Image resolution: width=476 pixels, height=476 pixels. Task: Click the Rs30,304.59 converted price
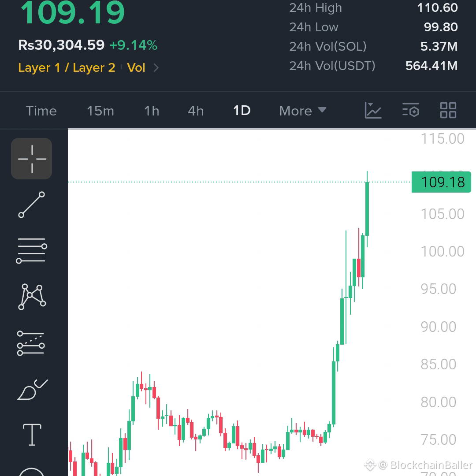tap(61, 45)
